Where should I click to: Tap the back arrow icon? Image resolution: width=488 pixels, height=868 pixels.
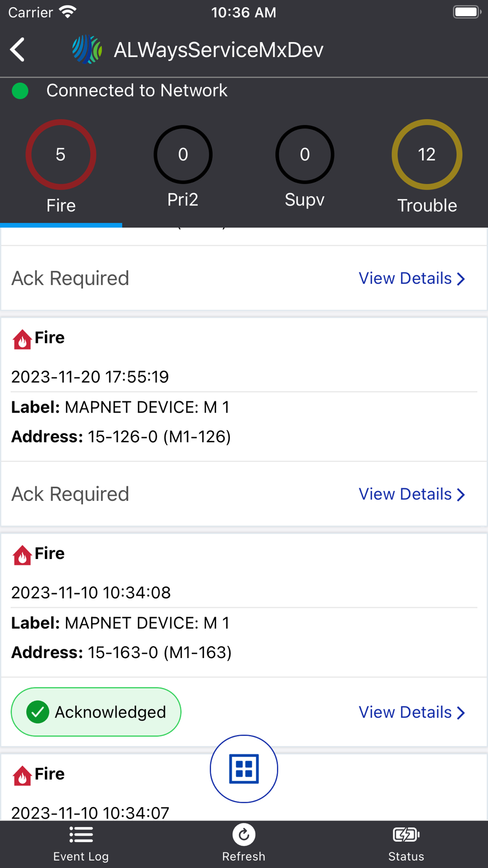[18, 50]
